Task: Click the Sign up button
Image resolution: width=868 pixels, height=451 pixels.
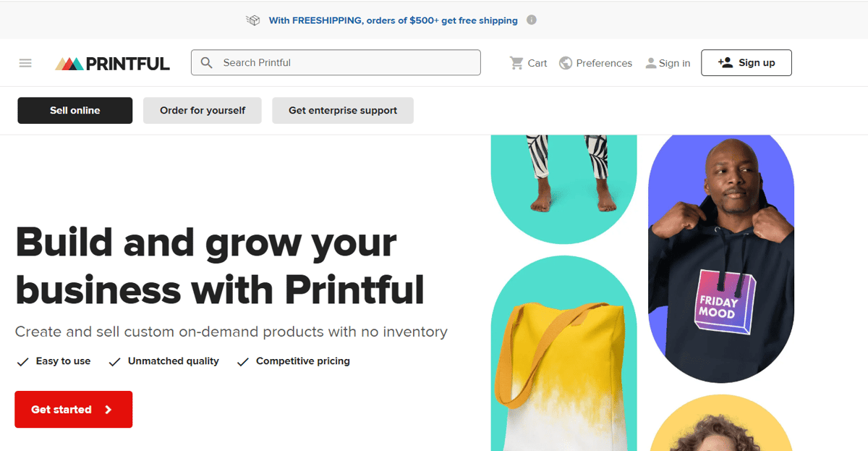Action: point(746,63)
